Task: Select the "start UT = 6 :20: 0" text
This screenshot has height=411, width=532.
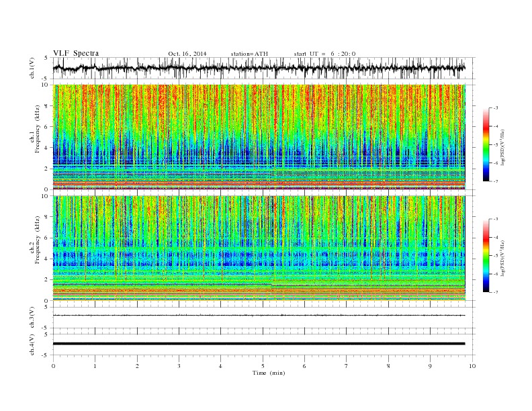Action: 324,54
